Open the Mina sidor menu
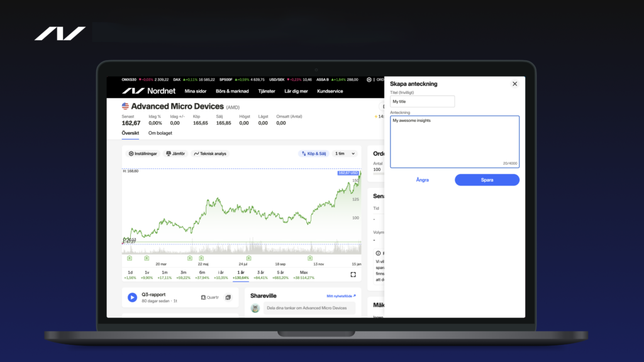The height and width of the screenshot is (362, 644). (196, 91)
